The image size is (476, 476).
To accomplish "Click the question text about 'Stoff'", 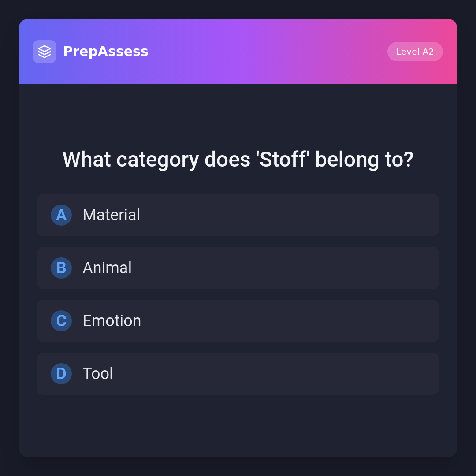I will (x=238, y=160).
